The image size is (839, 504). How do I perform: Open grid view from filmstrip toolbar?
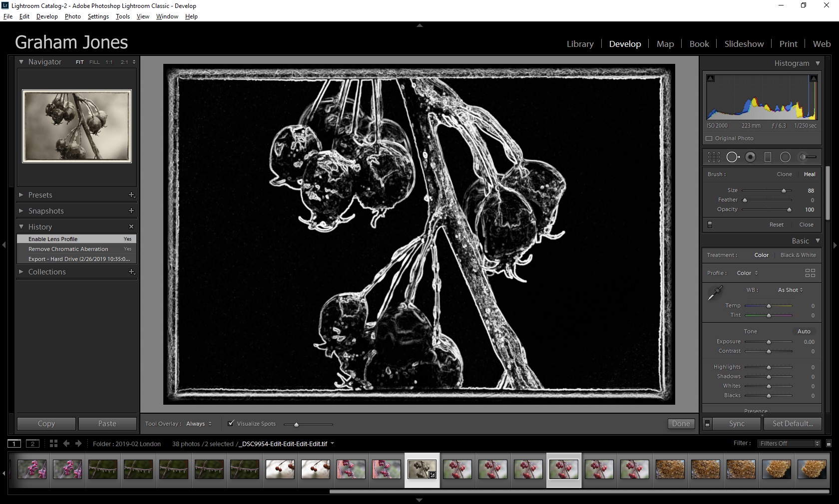tap(53, 444)
